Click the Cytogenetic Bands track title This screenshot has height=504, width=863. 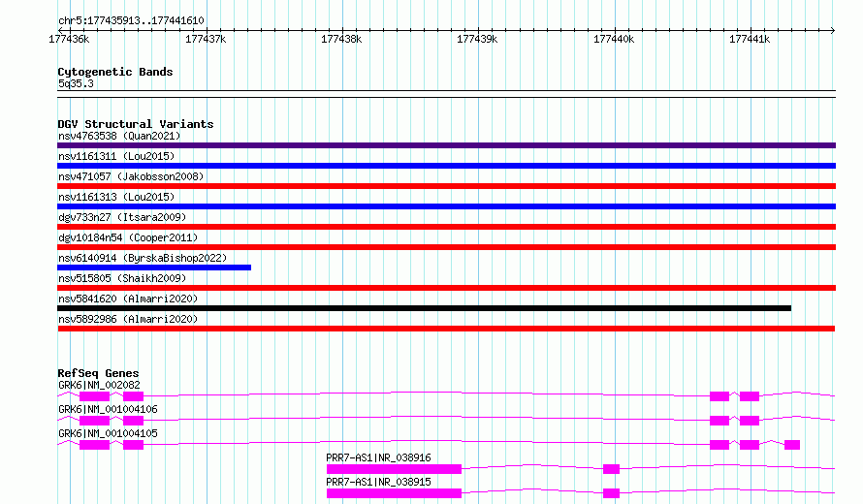pos(115,72)
